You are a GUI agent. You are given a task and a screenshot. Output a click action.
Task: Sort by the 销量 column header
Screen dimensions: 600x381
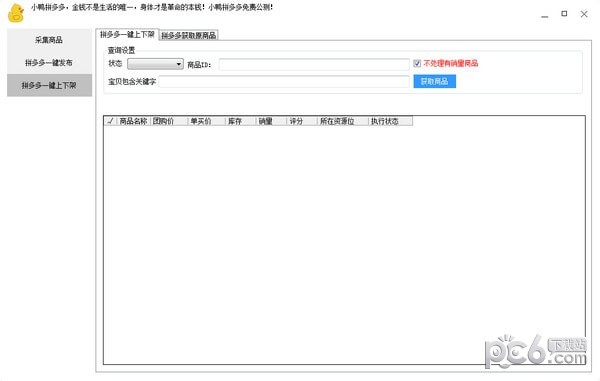[x=271, y=121]
